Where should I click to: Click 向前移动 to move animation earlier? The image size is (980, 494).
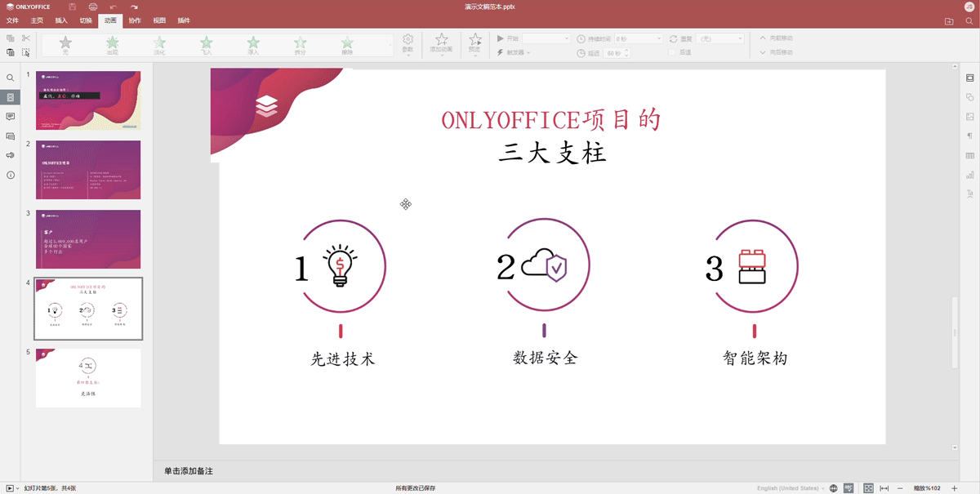pyautogui.click(x=776, y=37)
